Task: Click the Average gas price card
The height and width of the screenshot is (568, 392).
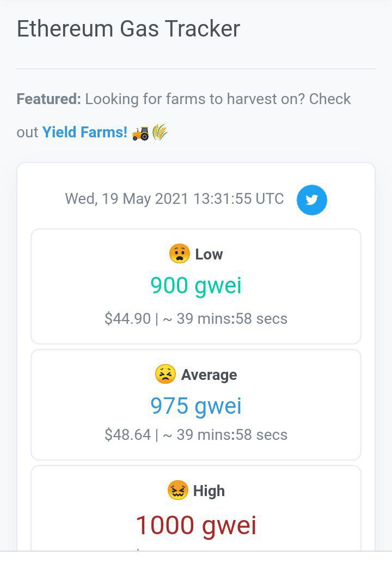Action: pos(196,404)
